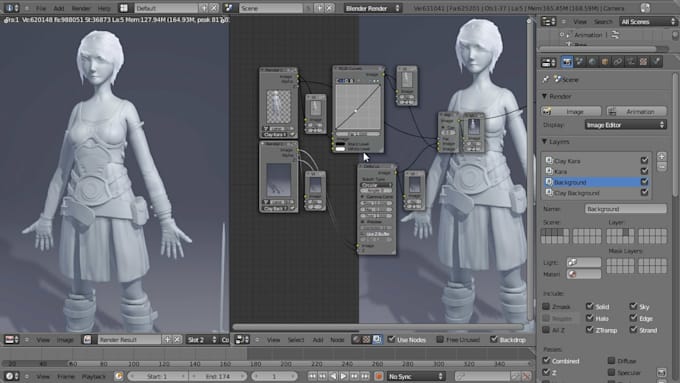680x383 pixels.
Task: Open the No Sync dropdown
Action: tap(416, 376)
